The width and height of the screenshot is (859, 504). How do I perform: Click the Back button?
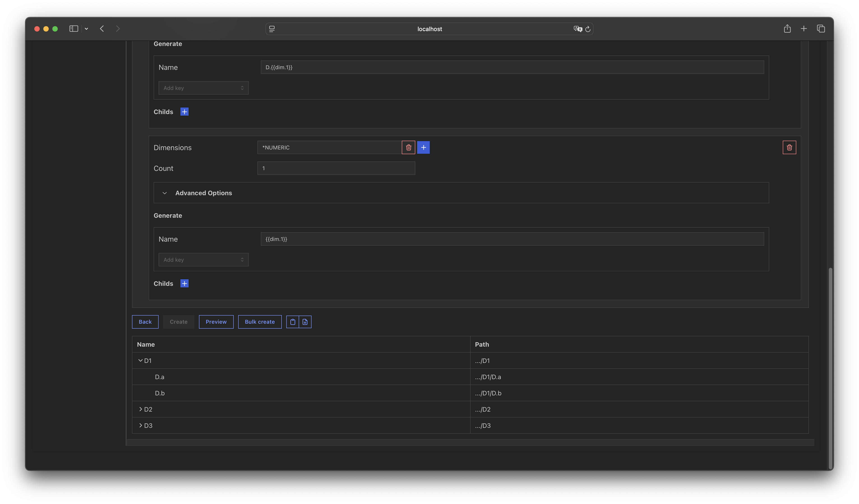[145, 322]
